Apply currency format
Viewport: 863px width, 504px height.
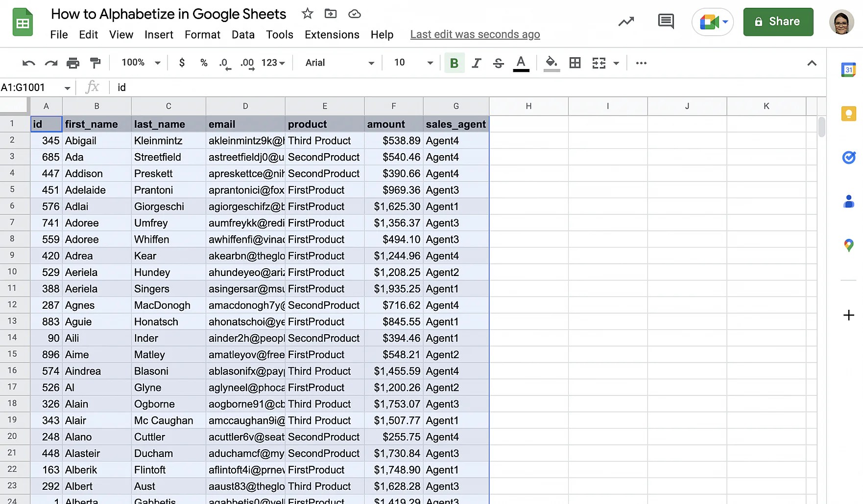(x=182, y=63)
